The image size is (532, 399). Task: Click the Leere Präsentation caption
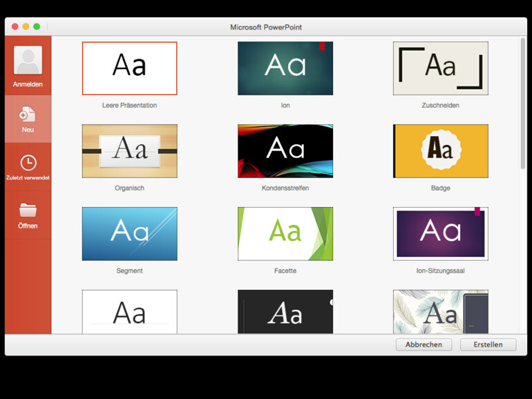coord(130,106)
